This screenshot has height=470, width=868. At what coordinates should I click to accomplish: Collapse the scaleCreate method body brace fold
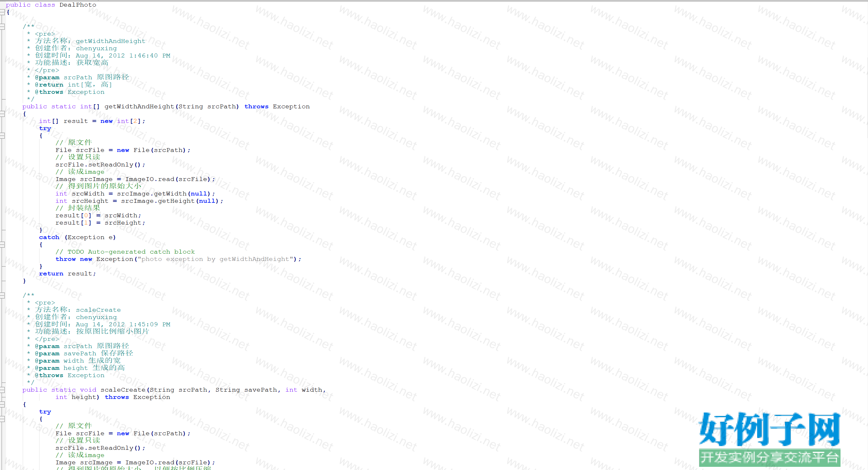pyautogui.click(x=2, y=404)
